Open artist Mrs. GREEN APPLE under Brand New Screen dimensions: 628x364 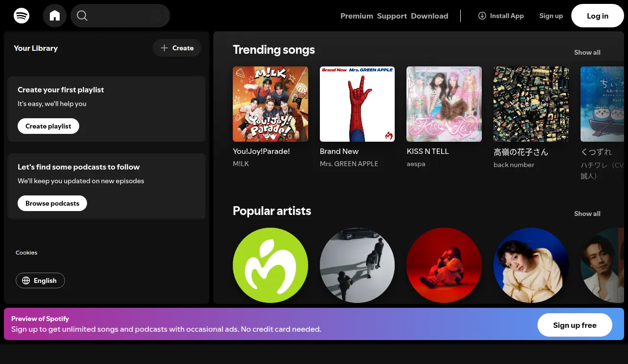349,164
